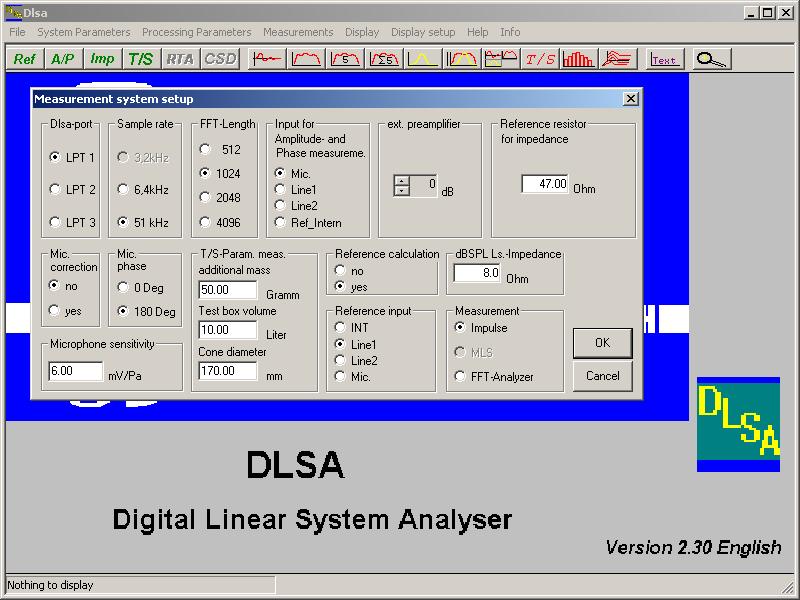Choose FFT-Length 512
Image resolution: width=800 pixels, height=600 pixels.
coord(220,149)
